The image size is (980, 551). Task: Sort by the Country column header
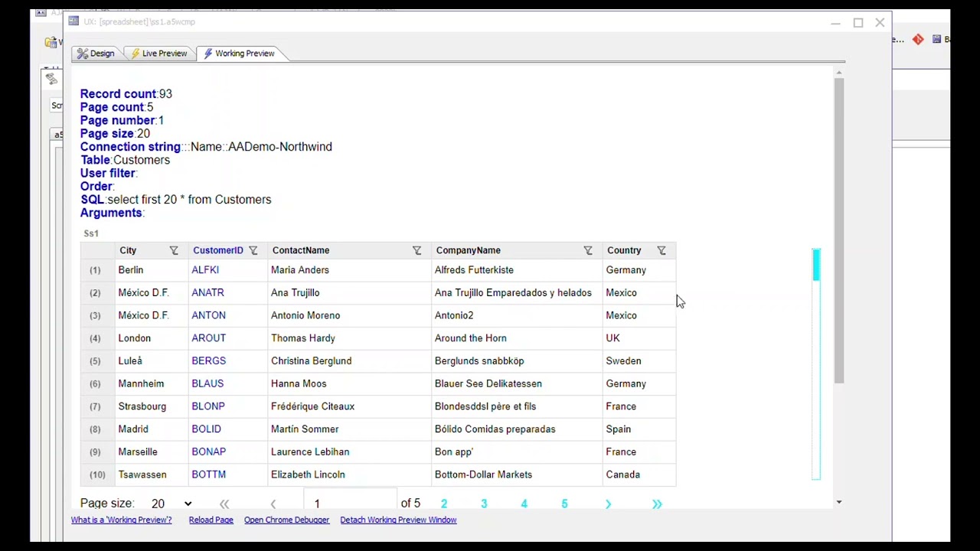coord(624,250)
